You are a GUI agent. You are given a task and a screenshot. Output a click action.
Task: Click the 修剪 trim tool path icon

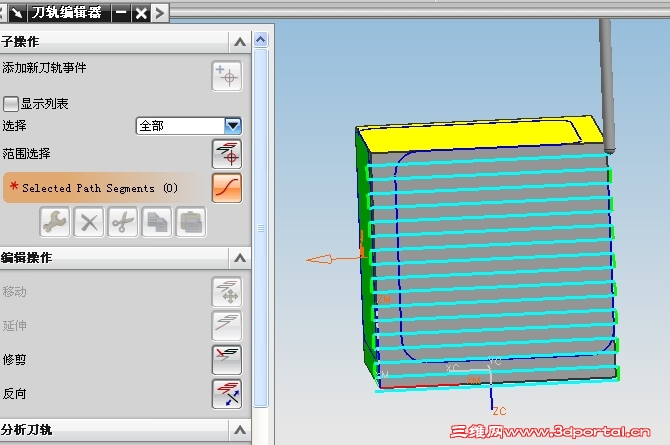[227, 360]
